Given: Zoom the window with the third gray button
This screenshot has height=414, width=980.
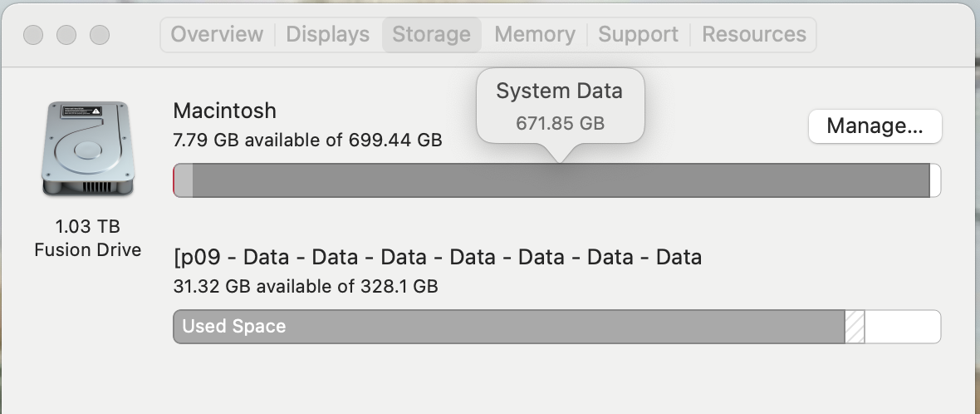Looking at the screenshot, I should tap(100, 35).
